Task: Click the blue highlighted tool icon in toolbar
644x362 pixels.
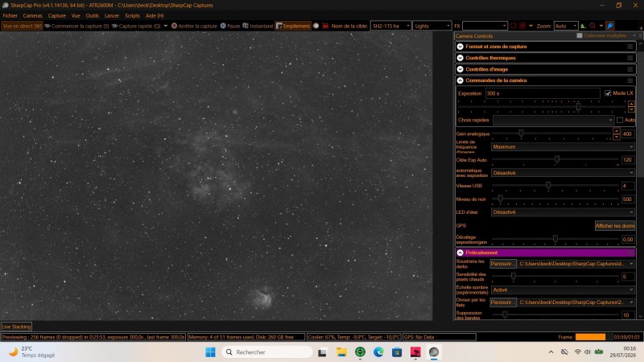Action: (610, 26)
